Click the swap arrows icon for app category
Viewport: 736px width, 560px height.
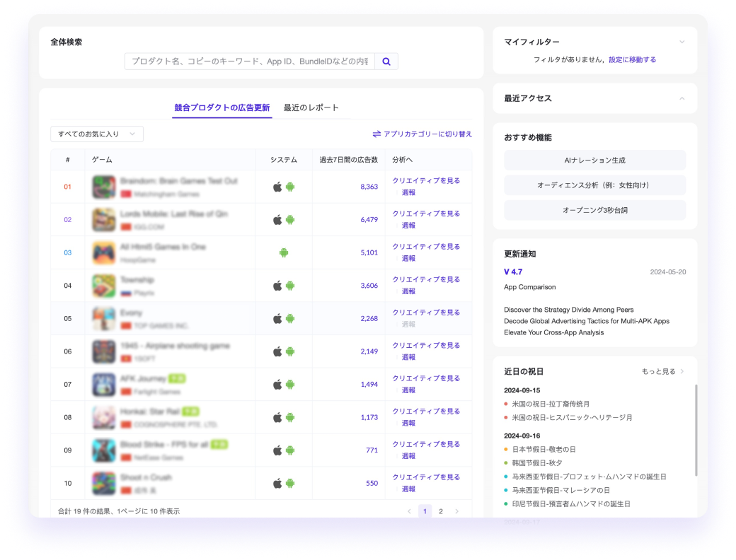tap(376, 134)
